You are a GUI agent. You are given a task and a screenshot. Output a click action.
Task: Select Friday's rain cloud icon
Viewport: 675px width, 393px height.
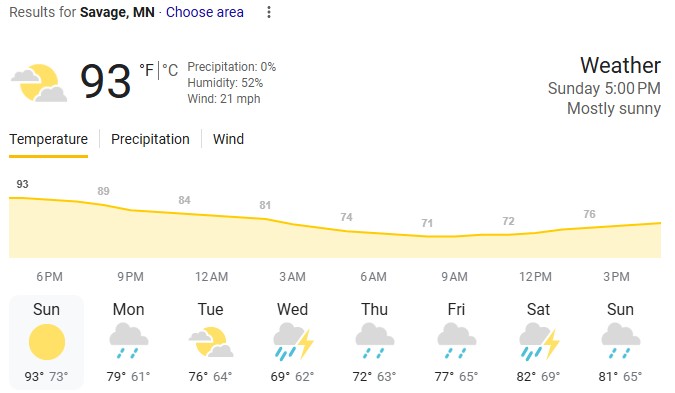point(457,342)
